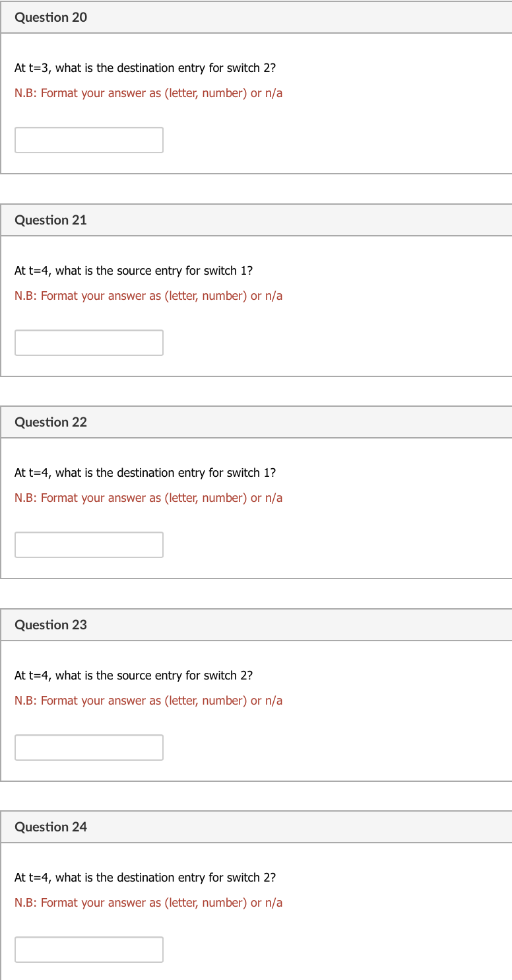Click the red formatting note under Question 21
Screen dimensions: 512x980
tap(149, 295)
